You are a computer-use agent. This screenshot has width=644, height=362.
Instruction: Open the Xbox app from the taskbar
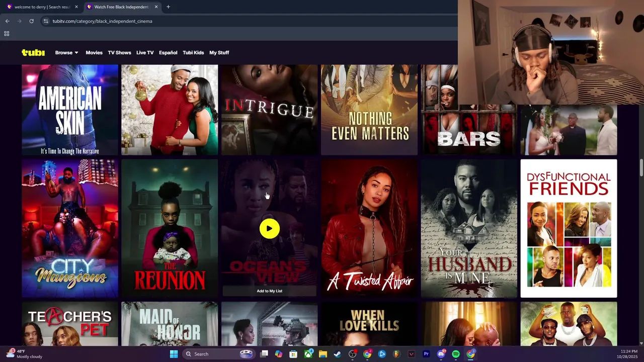[308, 354]
